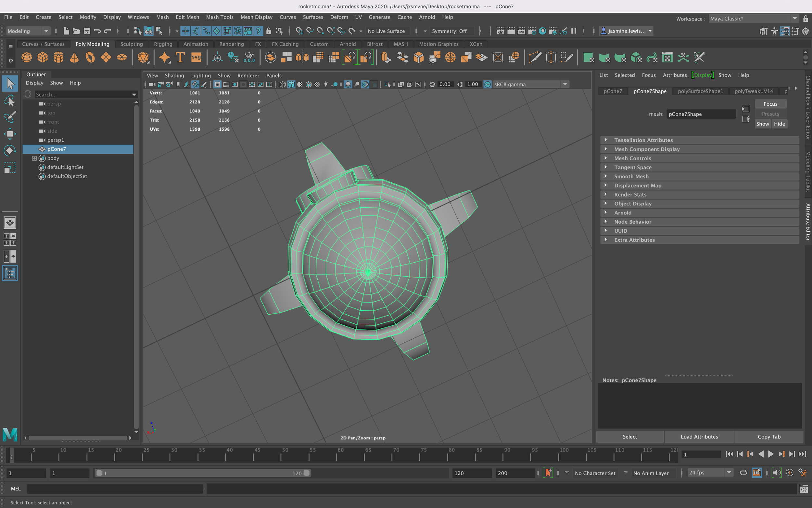Click the polygon cone shelf icon
This screenshot has width=812, height=508.
[74, 58]
